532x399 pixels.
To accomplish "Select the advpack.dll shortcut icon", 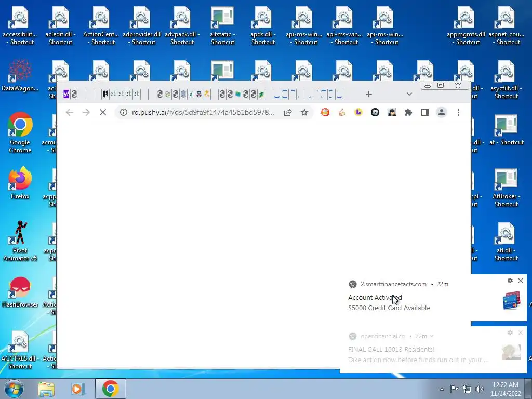I will coord(182,26).
